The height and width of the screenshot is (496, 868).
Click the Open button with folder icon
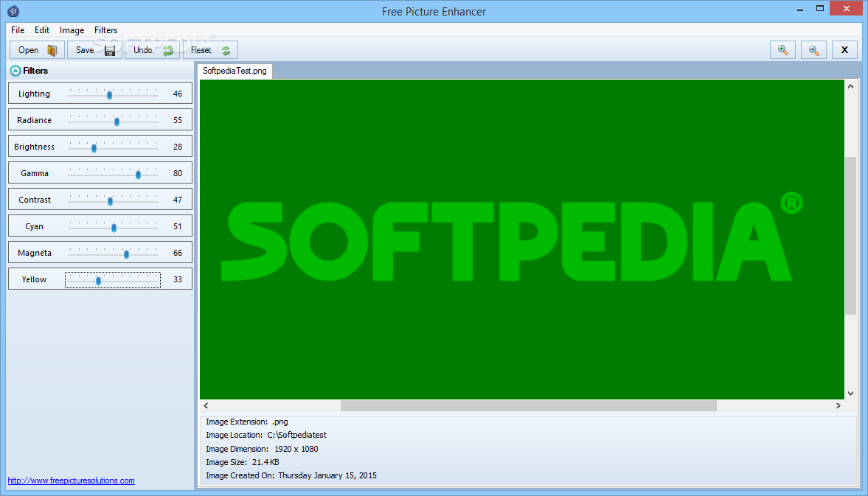coord(37,50)
